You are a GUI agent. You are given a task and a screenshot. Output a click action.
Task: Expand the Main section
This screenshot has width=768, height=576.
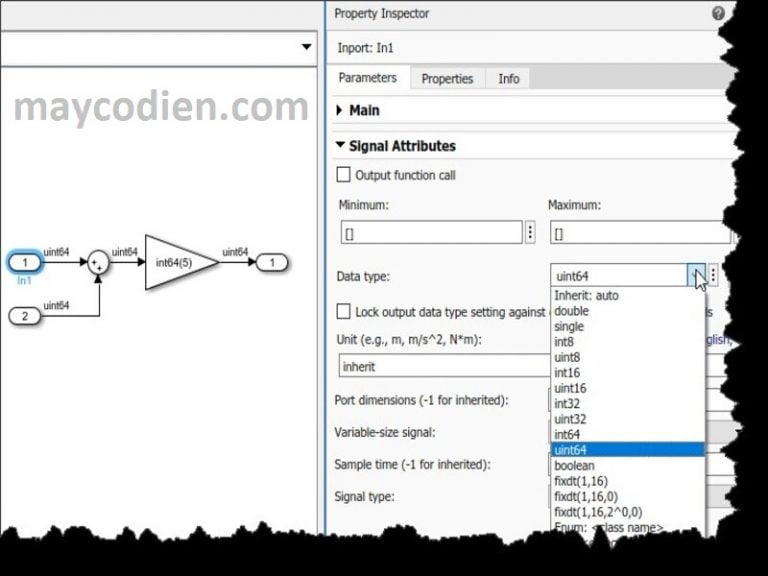pyautogui.click(x=340, y=110)
